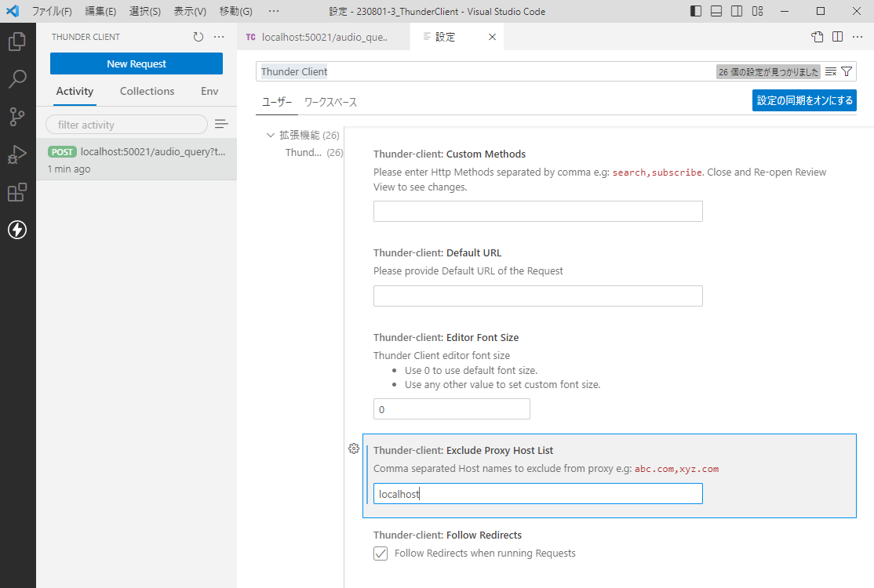Image resolution: width=874 pixels, height=588 pixels.
Task: Select the ユーザー settings scope tab
Action: pyautogui.click(x=277, y=103)
